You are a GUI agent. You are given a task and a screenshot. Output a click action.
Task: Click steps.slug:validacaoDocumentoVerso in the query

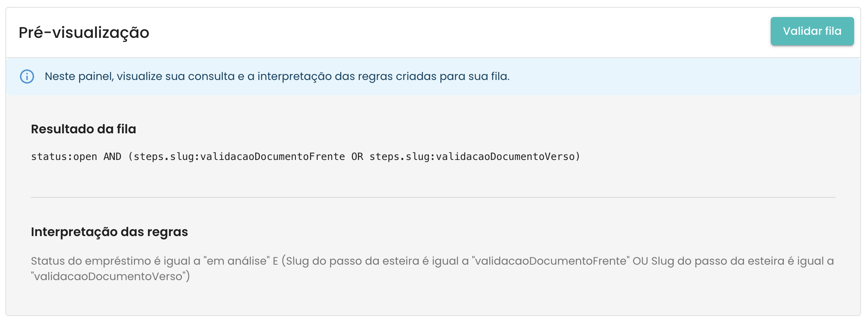coord(472,156)
